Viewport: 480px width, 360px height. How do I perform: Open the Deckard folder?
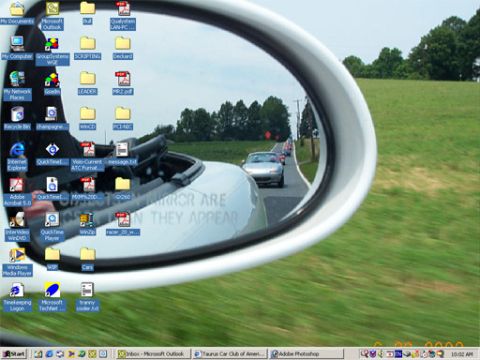click(123, 48)
